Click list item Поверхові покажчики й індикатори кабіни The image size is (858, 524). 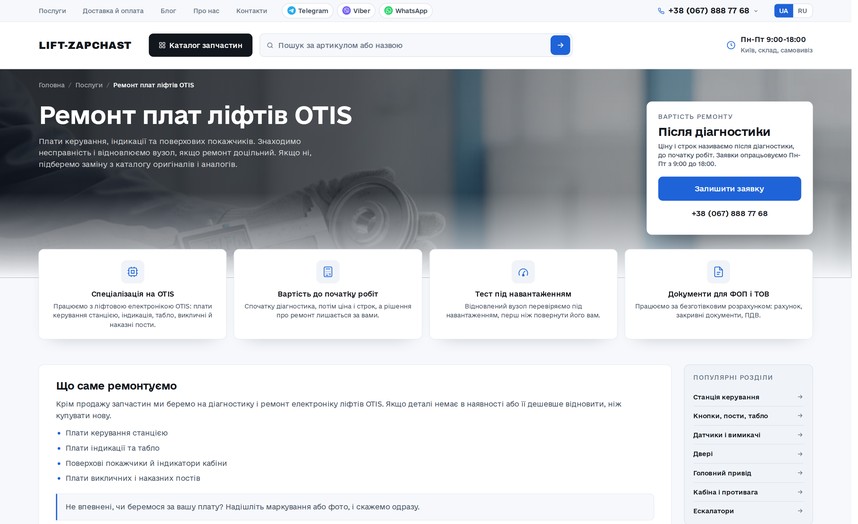click(146, 463)
